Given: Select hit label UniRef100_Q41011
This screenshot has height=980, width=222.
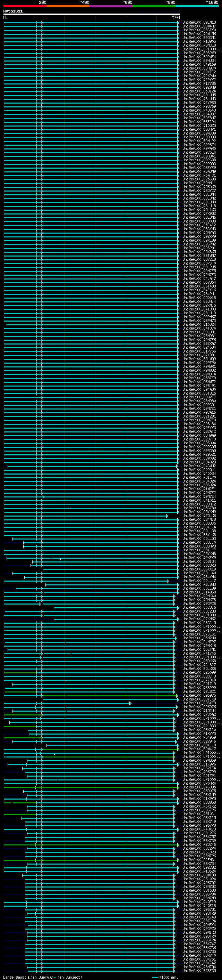Looking at the screenshot, I should pyautogui.click(x=199, y=500).
